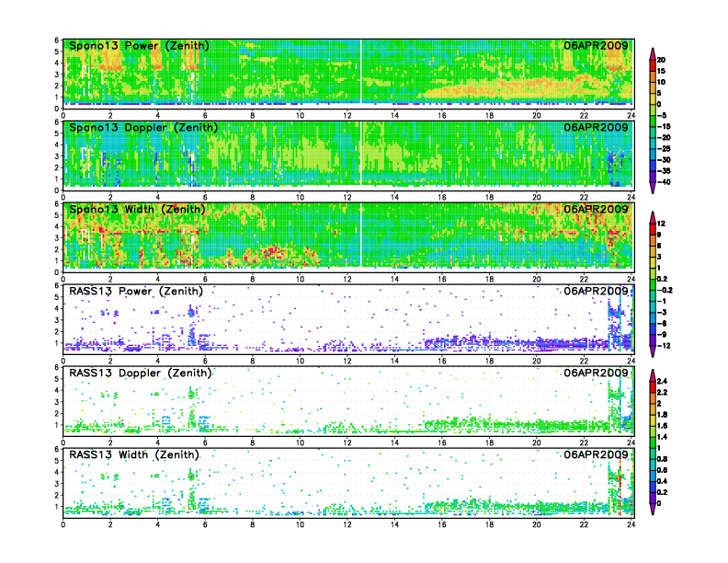Select 06APR2009 date in RASS13 Doppler panel
The width and height of the screenshot is (728, 563).
pos(596,373)
